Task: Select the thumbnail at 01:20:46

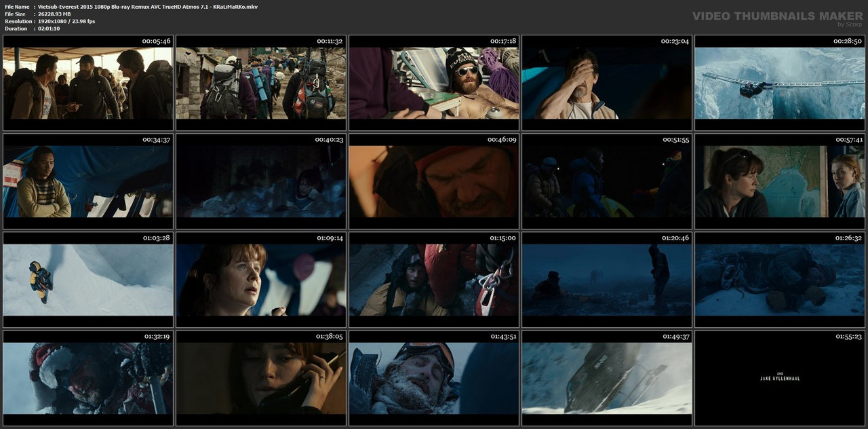Action: [607, 280]
